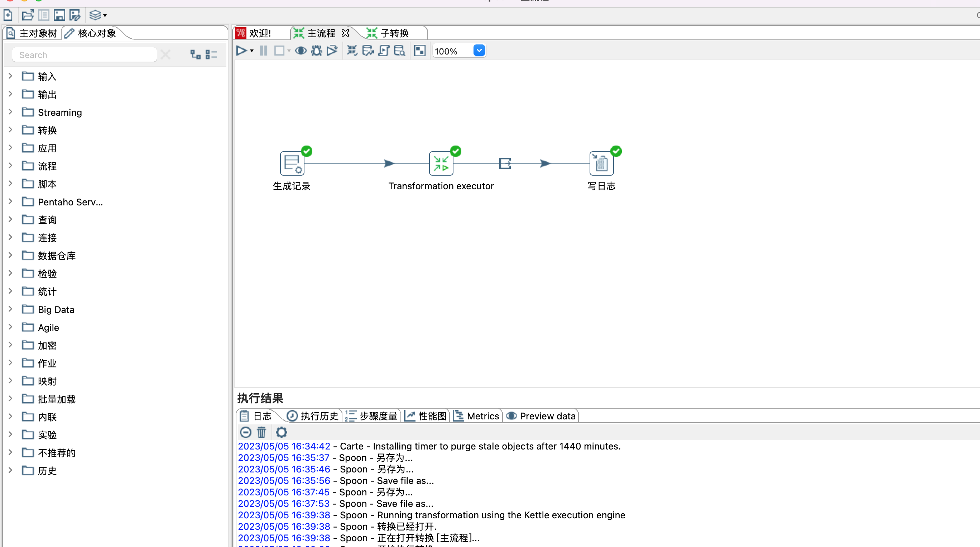The width and height of the screenshot is (980, 547).
Task: Show the 执行历史 execution history
Action: (x=312, y=416)
